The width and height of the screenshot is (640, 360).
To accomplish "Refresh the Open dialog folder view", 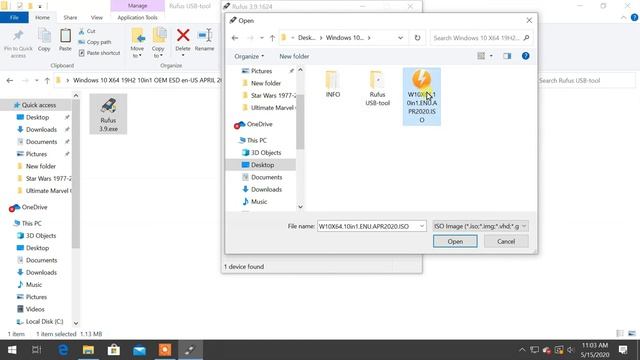I will 417,38.
